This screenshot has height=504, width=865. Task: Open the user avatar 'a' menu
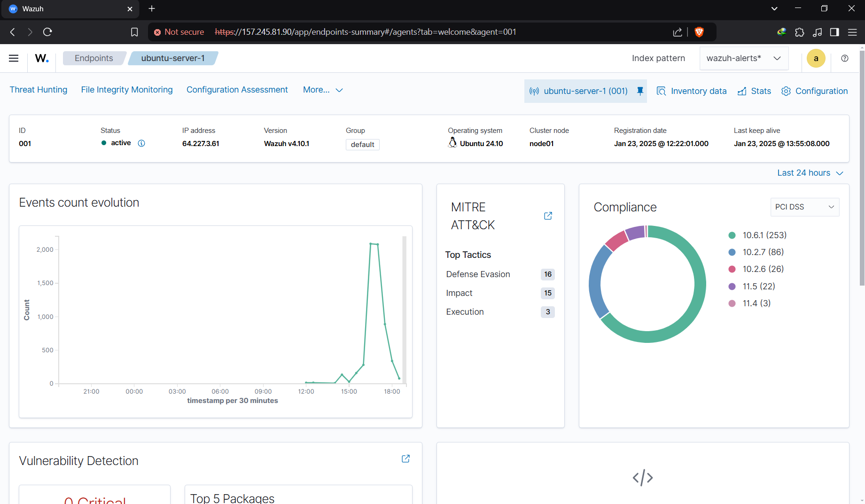[816, 58]
